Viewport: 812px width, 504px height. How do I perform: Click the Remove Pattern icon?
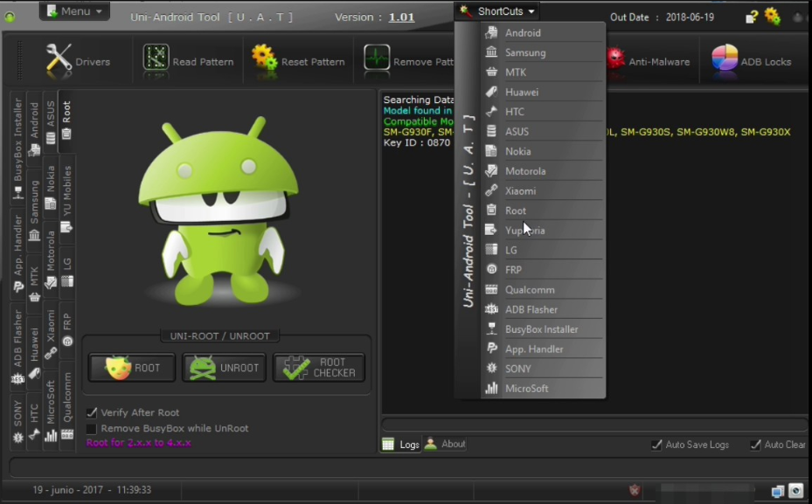(377, 59)
